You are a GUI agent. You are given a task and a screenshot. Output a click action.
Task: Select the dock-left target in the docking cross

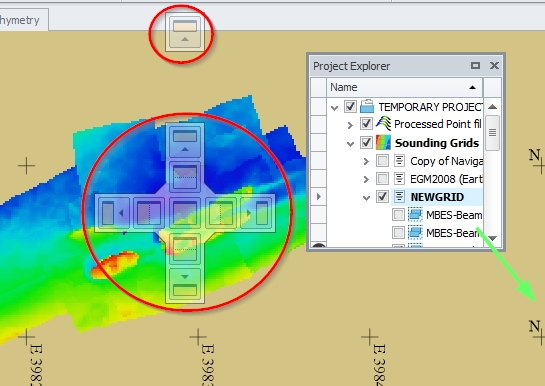pos(149,213)
